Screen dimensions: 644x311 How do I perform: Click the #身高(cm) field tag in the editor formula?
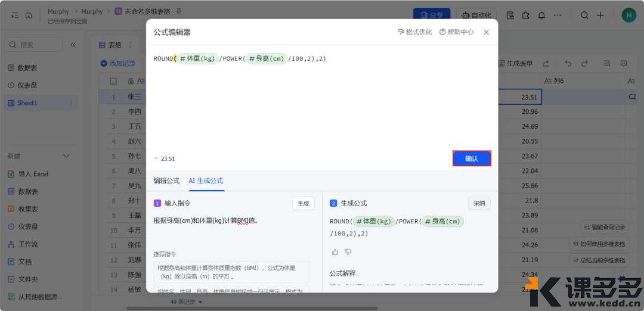click(266, 58)
